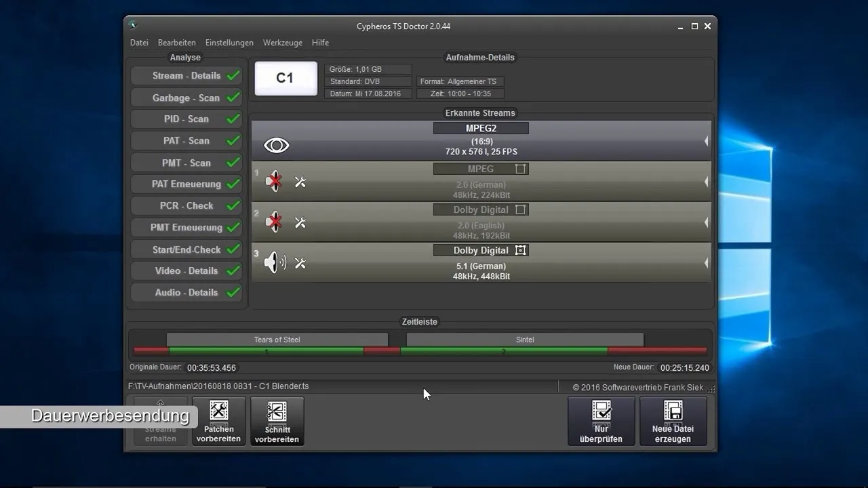
Task: Click copyright text Softwarevertrieb Frank Siek
Action: point(638,388)
